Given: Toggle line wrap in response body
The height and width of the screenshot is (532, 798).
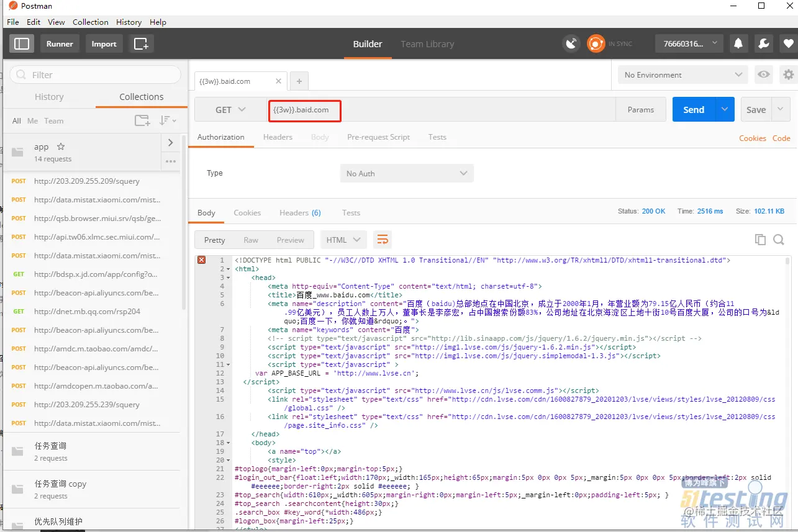Looking at the screenshot, I should point(383,240).
